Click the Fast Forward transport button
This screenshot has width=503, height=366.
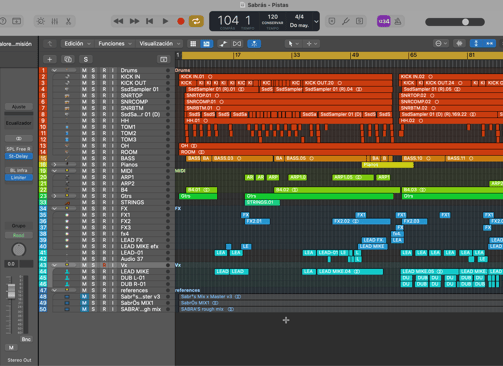134,21
